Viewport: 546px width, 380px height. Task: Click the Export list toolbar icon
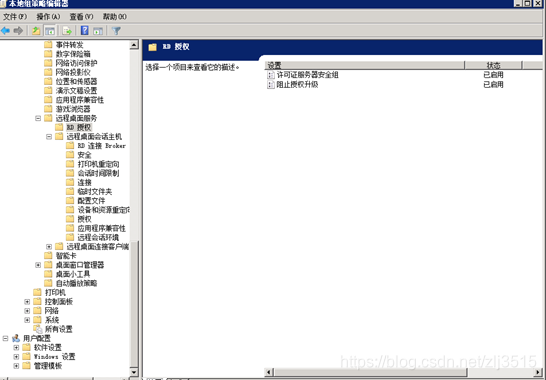tap(67, 31)
